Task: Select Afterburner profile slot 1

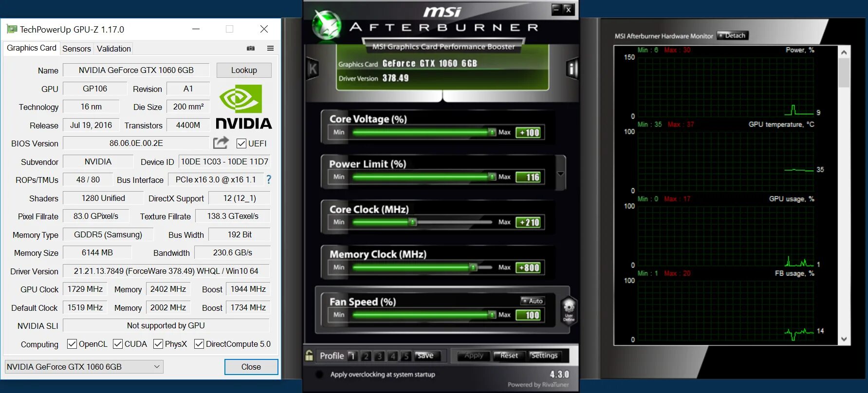Action: (x=352, y=356)
